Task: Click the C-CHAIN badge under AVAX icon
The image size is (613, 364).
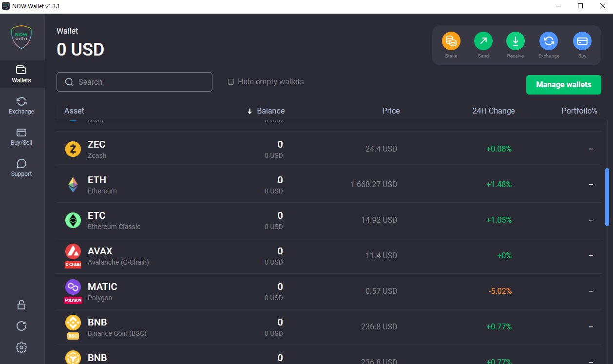Action: click(x=73, y=265)
